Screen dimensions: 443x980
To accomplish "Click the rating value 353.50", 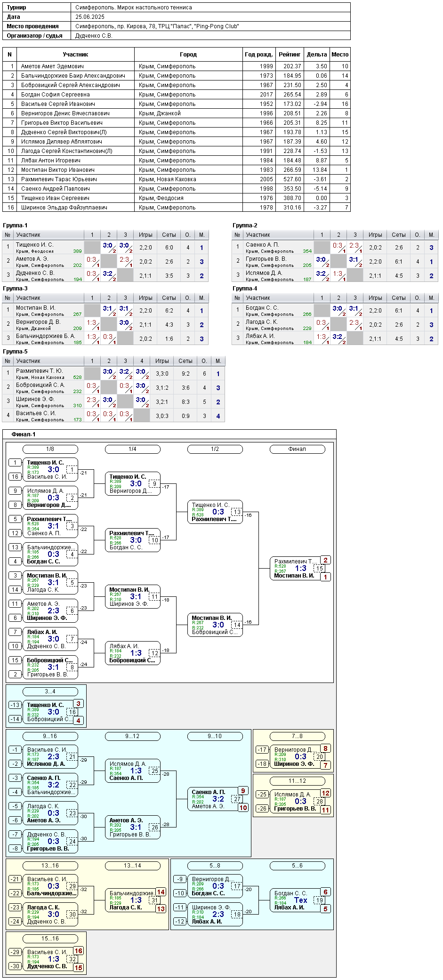I will pos(292,189).
